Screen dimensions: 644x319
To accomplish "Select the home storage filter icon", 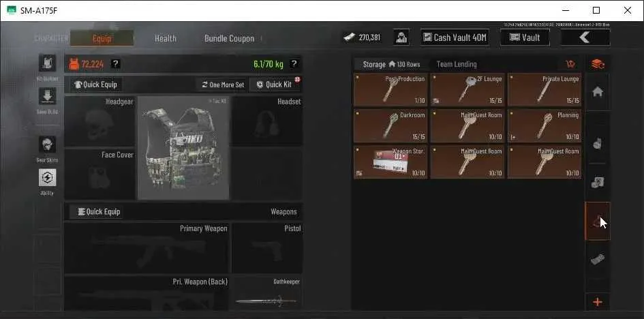I will pyautogui.click(x=598, y=92).
